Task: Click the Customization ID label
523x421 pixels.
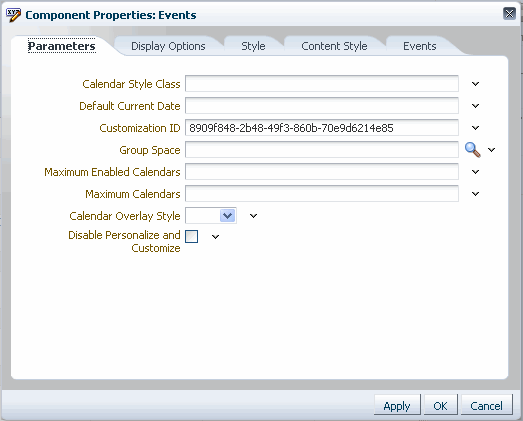Action: pyautogui.click(x=140, y=128)
